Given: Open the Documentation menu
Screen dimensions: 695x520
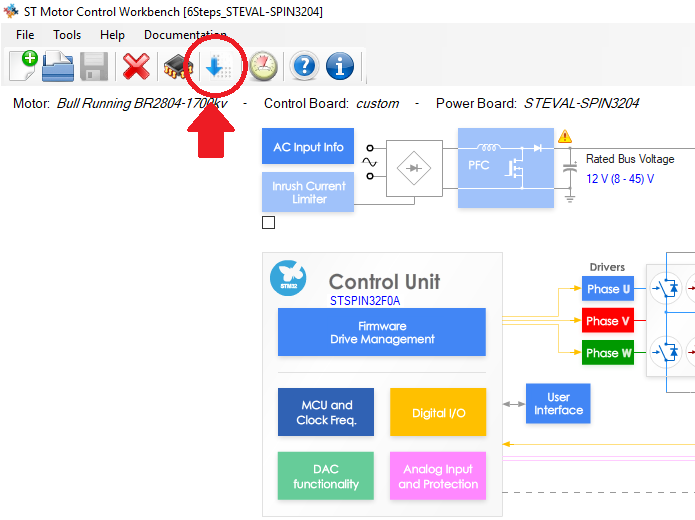Looking at the screenshot, I should [x=185, y=35].
